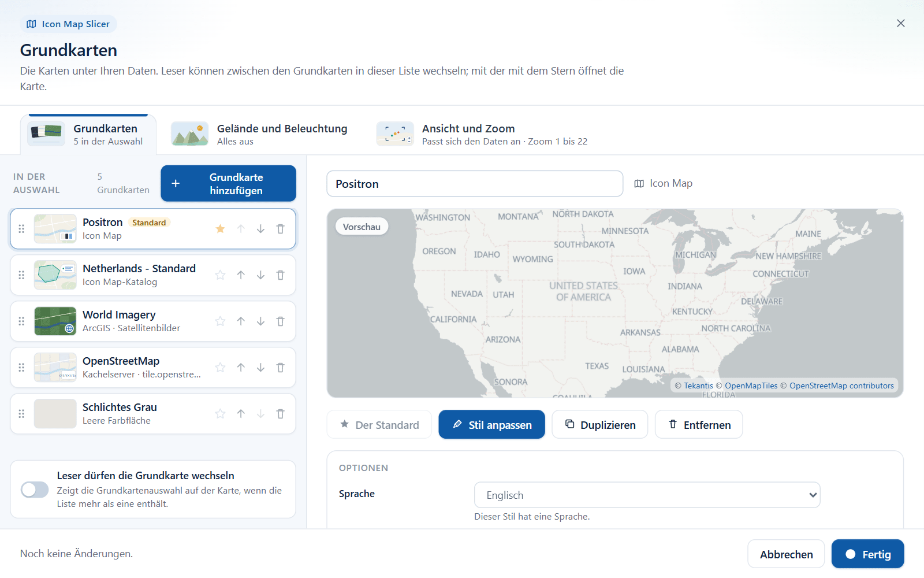The height and width of the screenshot is (578, 924).
Task: Move Netherlands - Standard up with arrow icon
Action: [x=241, y=275]
